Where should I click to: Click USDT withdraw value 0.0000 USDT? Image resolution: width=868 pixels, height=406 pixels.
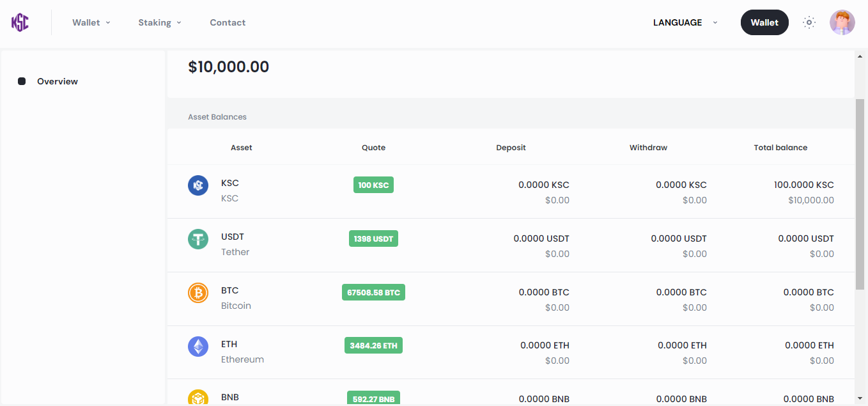pyautogui.click(x=679, y=238)
